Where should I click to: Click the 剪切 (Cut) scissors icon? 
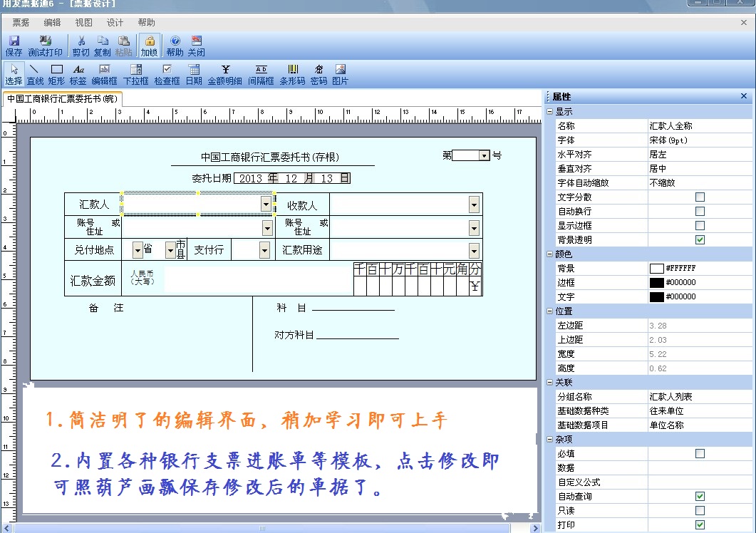point(81,46)
